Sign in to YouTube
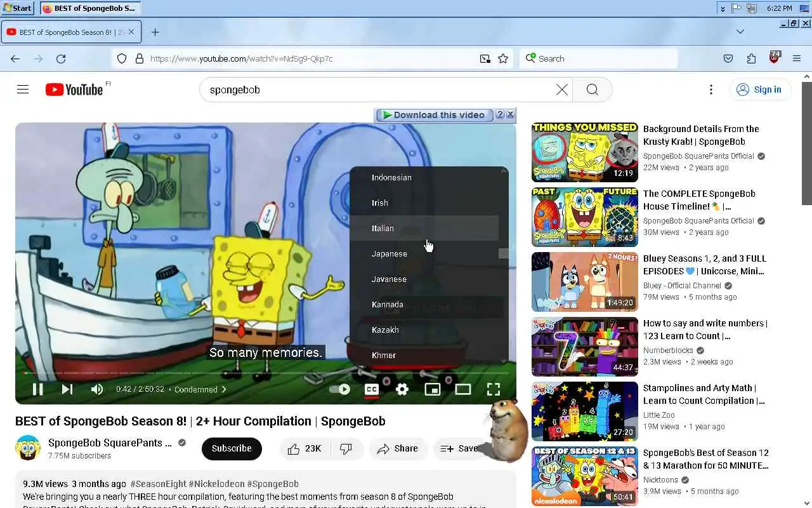The width and height of the screenshot is (812, 508). coord(759,90)
